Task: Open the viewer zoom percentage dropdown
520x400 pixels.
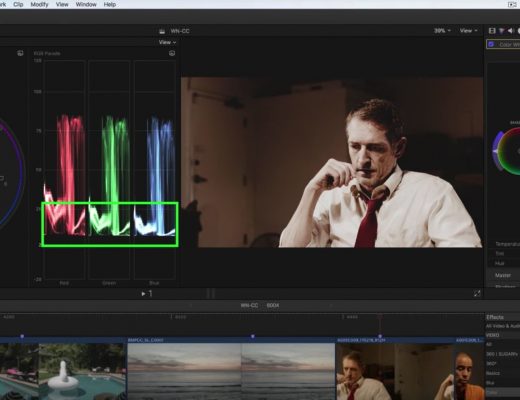Action: pos(442,31)
